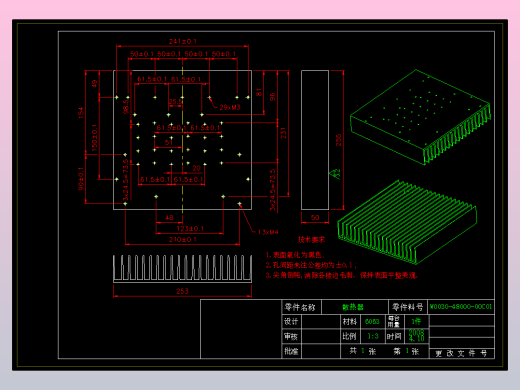Click the 25.5 dimension text
The width and height of the screenshot is (520, 390).
pos(175,101)
